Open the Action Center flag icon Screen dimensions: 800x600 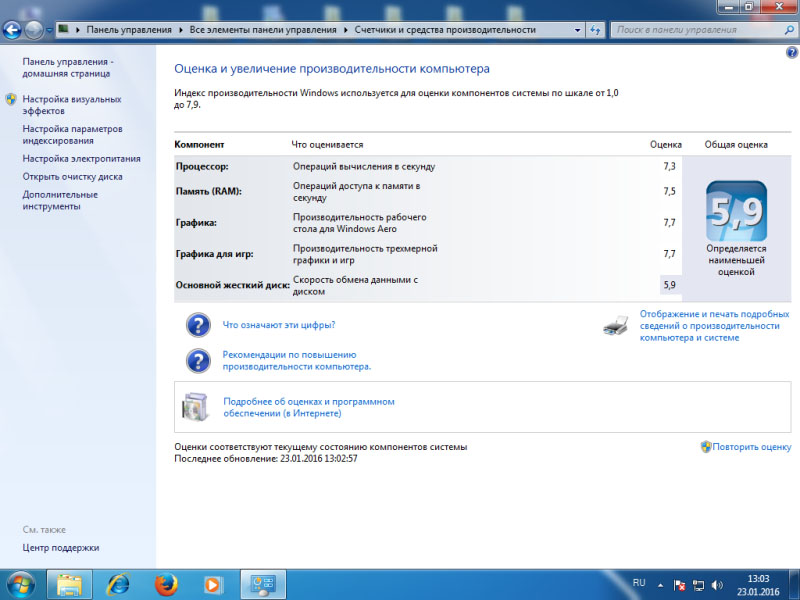tap(679, 585)
